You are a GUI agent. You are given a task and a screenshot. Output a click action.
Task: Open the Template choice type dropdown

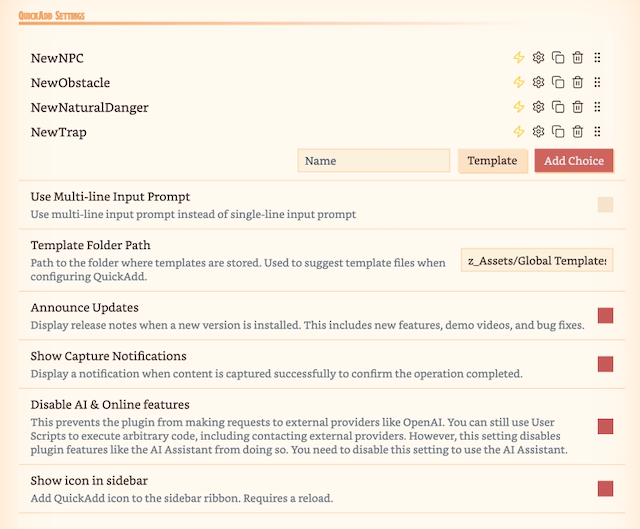point(493,161)
